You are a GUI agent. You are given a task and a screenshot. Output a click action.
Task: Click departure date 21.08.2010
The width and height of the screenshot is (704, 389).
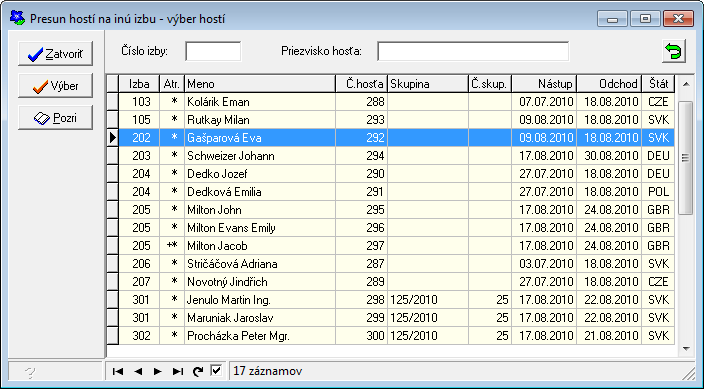[609, 336]
